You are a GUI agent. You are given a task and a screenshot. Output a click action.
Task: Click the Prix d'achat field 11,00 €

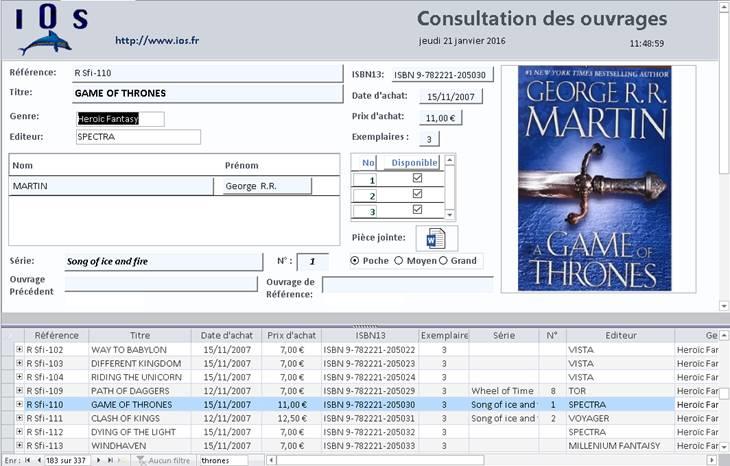click(x=440, y=118)
